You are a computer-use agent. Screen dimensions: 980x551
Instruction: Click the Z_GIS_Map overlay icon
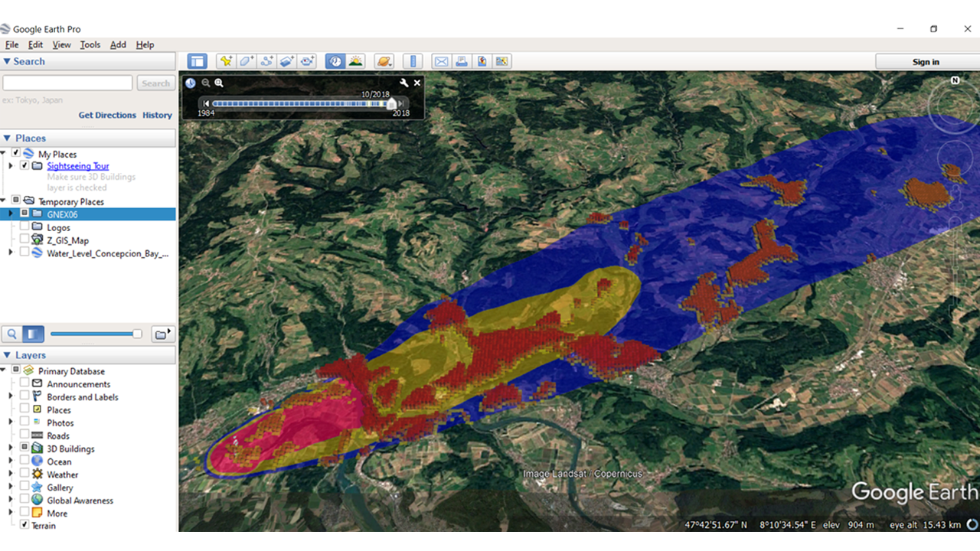[x=37, y=240]
